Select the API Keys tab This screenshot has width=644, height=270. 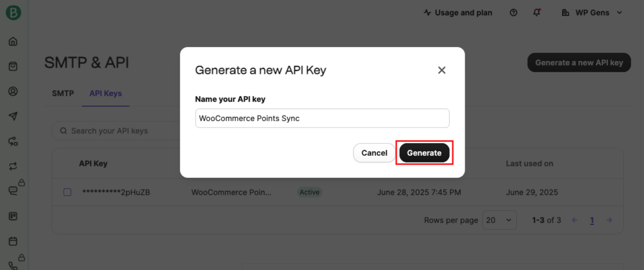pyautogui.click(x=105, y=94)
